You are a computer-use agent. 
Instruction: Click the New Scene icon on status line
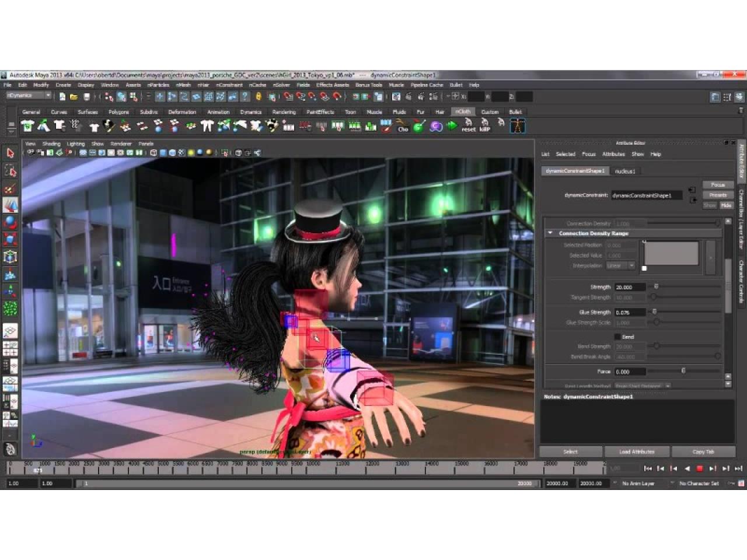62,97
